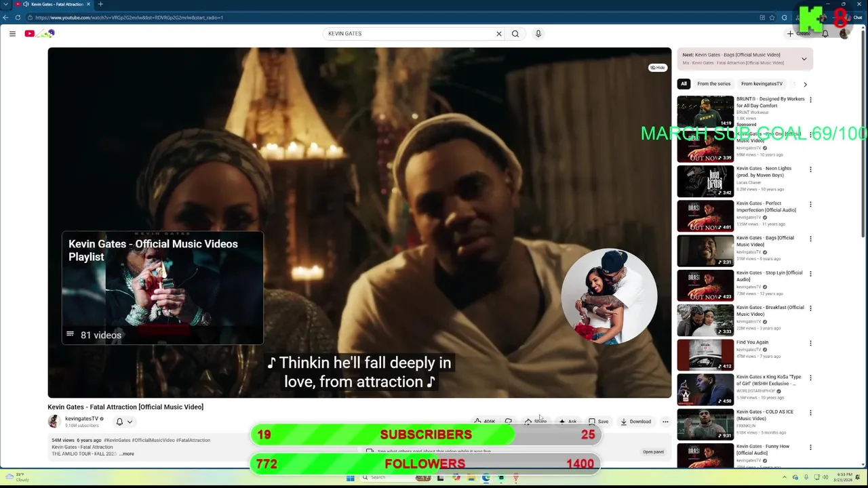The width and height of the screenshot is (868, 488).
Task: Close the Kevin Gates - Fatal Attraction tab
Action: 88,4
